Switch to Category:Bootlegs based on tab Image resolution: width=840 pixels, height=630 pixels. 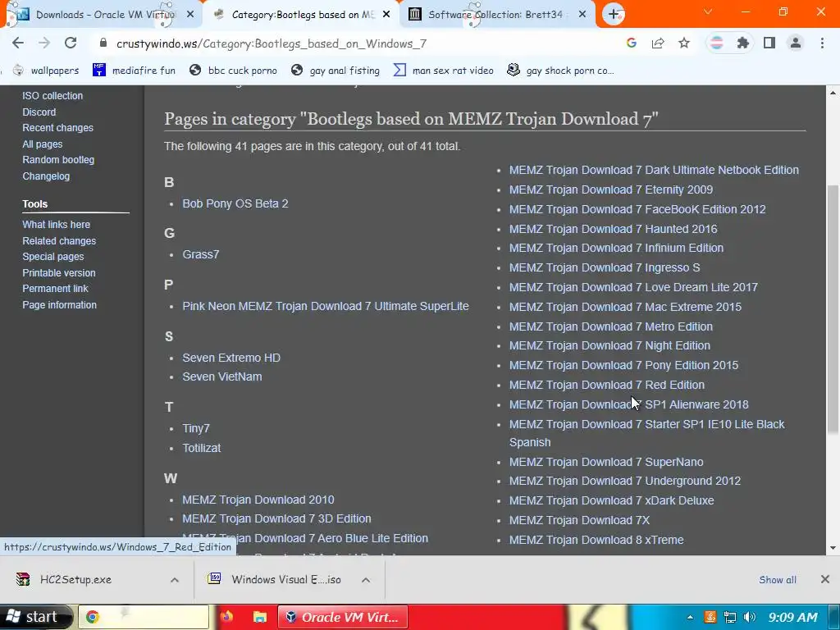(x=300, y=15)
